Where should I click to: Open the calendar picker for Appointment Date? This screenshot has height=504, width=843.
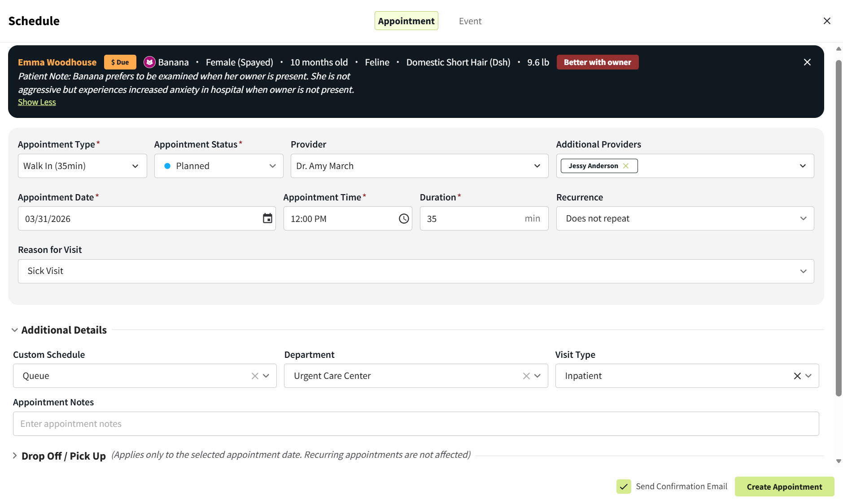(267, 218)
